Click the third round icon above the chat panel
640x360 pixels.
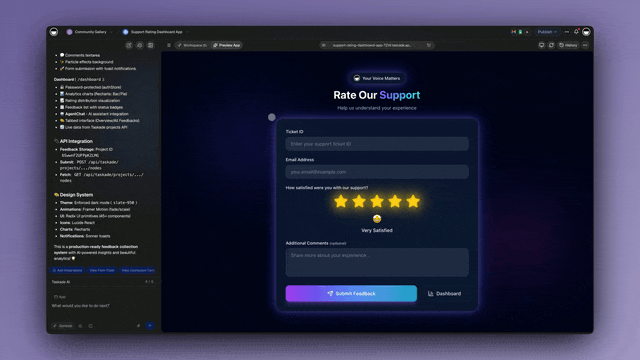(x=151, y=45)
